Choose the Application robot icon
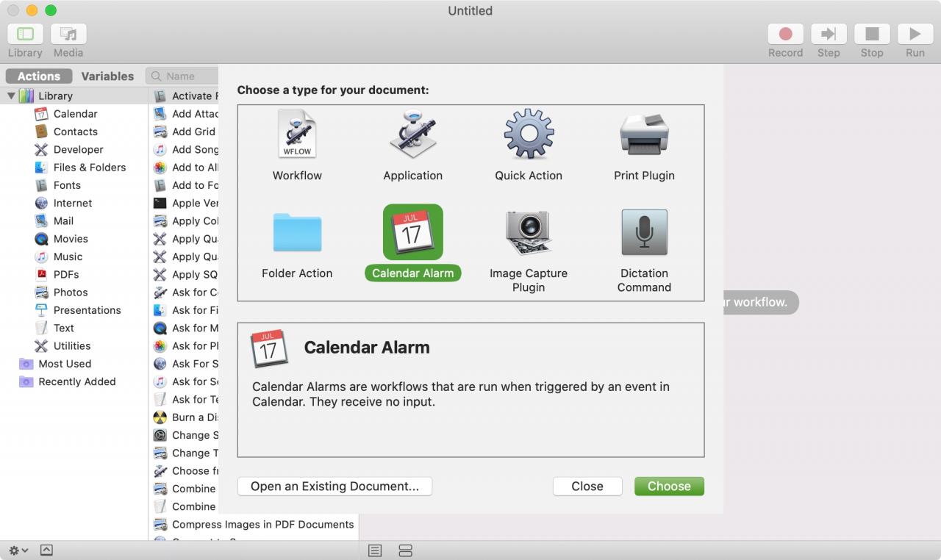 412,134
